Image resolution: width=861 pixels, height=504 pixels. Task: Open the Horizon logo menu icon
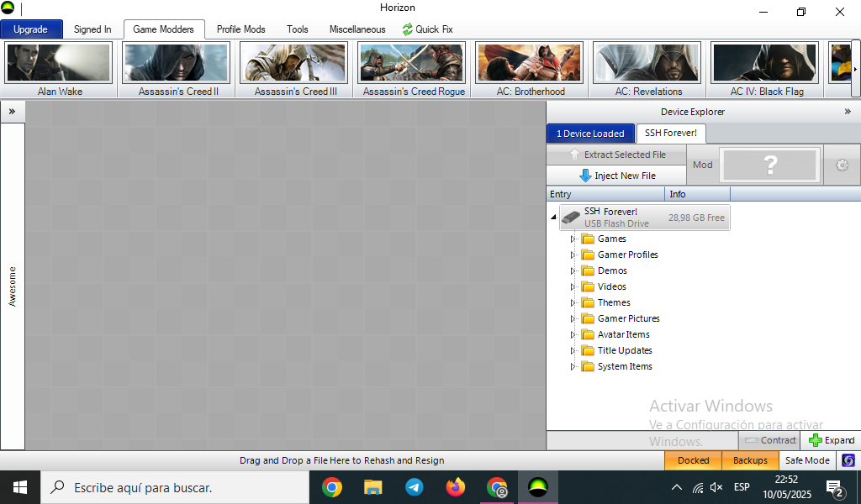[8, 8]
